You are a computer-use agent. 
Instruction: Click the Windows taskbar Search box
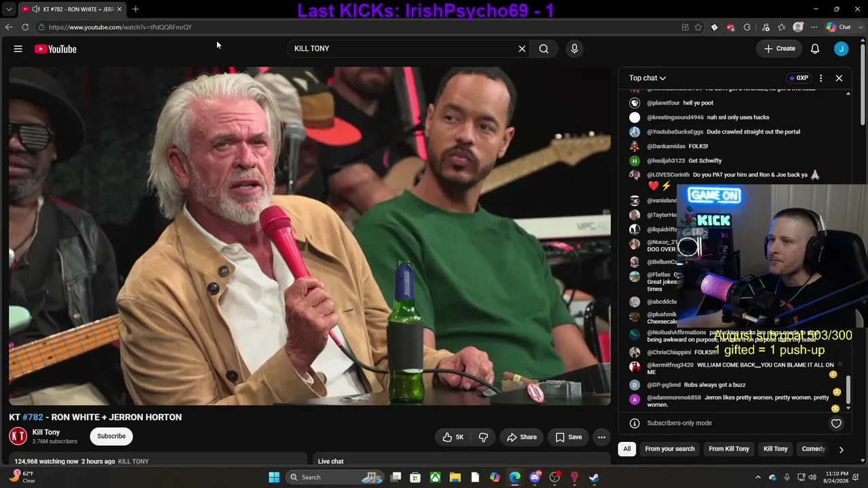(x=334, y=477)
